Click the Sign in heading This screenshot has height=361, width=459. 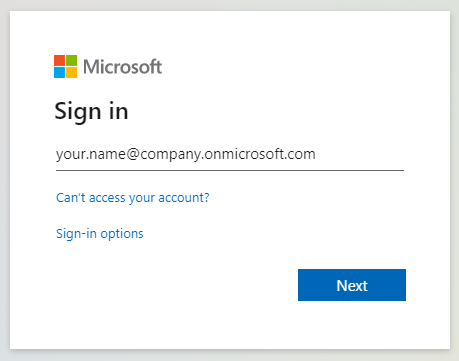91,111
